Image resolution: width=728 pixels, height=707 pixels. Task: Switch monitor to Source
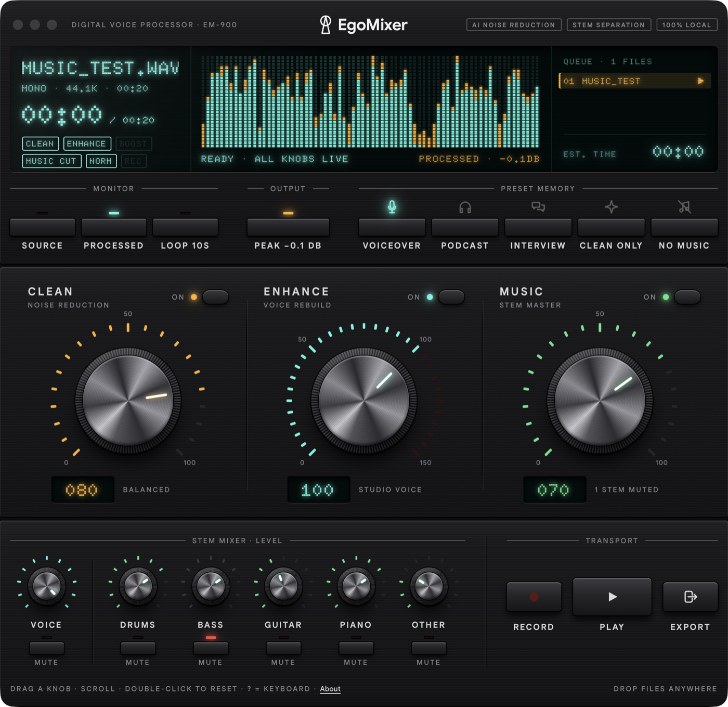[x=43, y=227]
